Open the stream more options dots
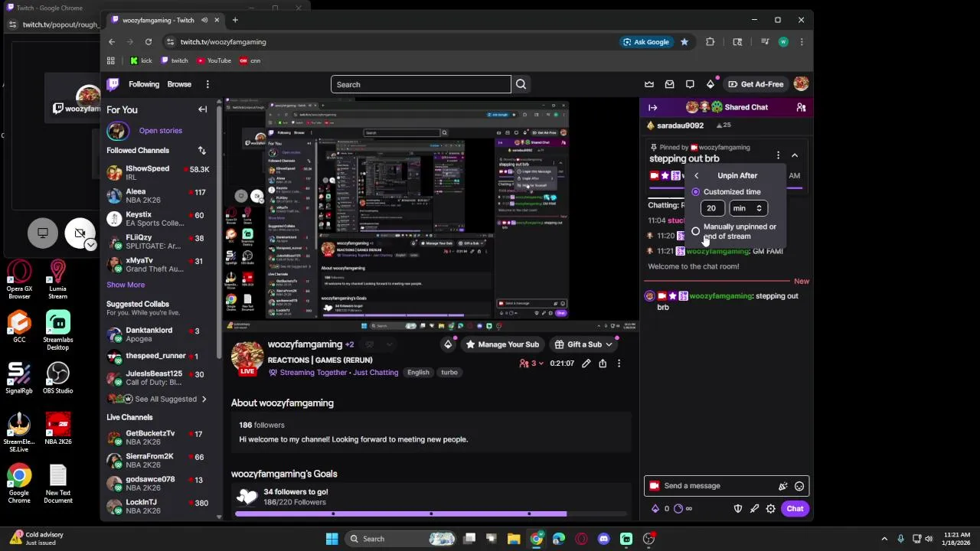This screenshot has width=980, height=551. pos(619,364)
